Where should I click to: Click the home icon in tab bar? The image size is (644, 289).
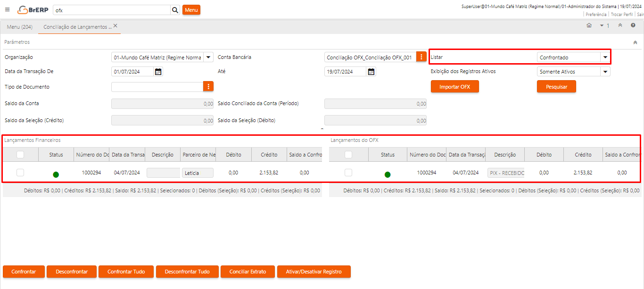589,25
